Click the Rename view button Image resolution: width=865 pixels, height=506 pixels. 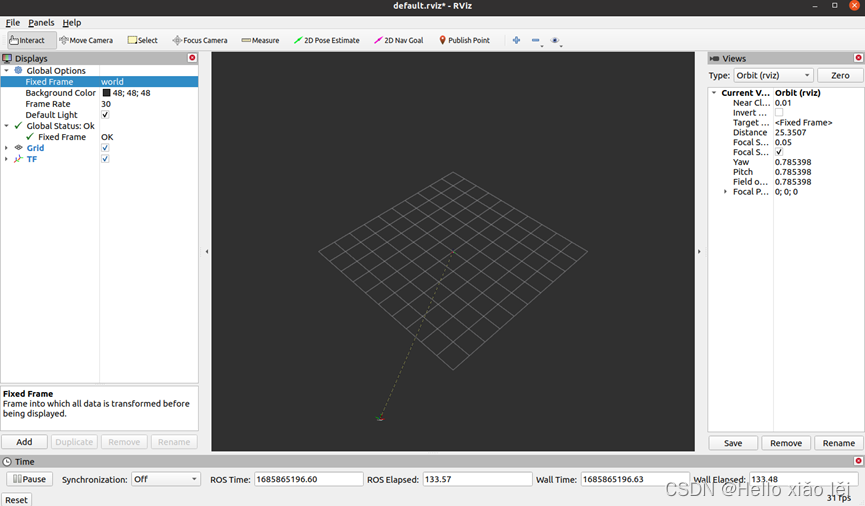[839, 443]
